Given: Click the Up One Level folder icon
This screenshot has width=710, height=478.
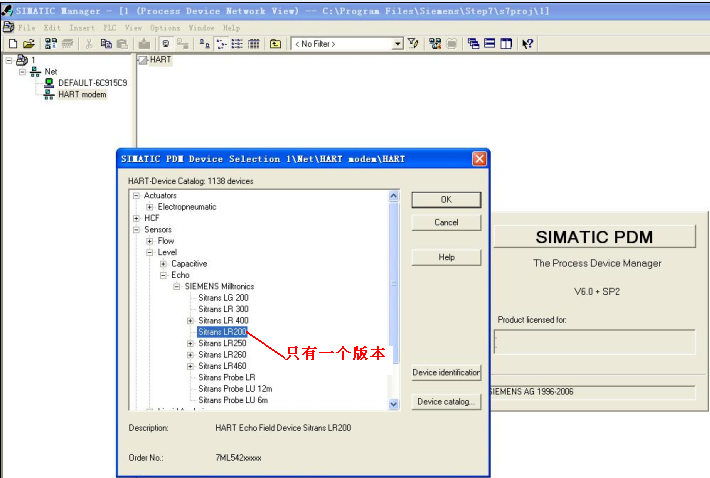Looking at the screenshot, I should (x=275, y=43).
